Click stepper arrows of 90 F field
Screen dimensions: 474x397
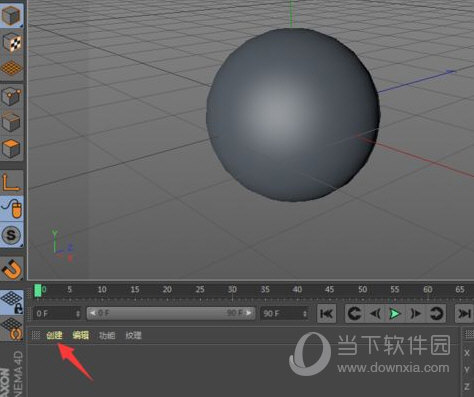point(305,314)
